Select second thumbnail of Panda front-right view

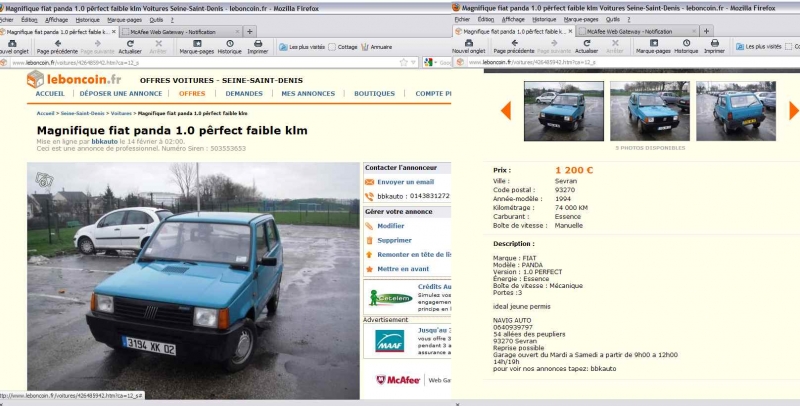[x=650, y=111]
